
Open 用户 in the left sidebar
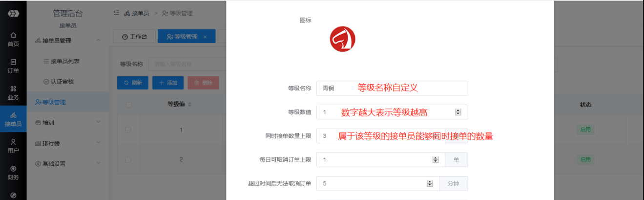[13, 146]
